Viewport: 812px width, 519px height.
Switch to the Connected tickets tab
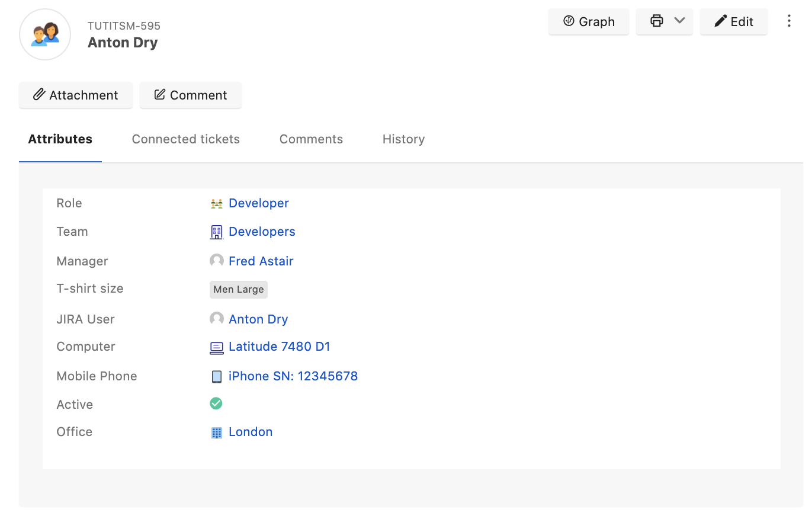185,139
